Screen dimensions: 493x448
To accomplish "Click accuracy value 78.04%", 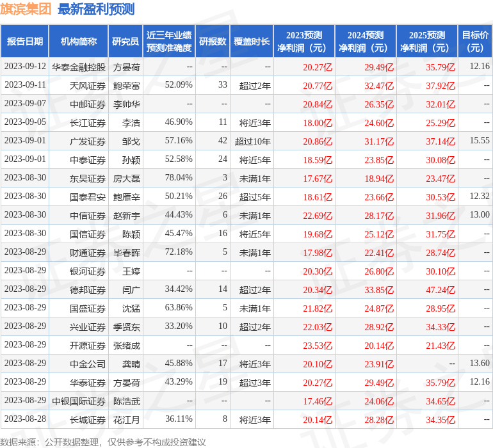I will pyautogui.click(x=179, y=177).
